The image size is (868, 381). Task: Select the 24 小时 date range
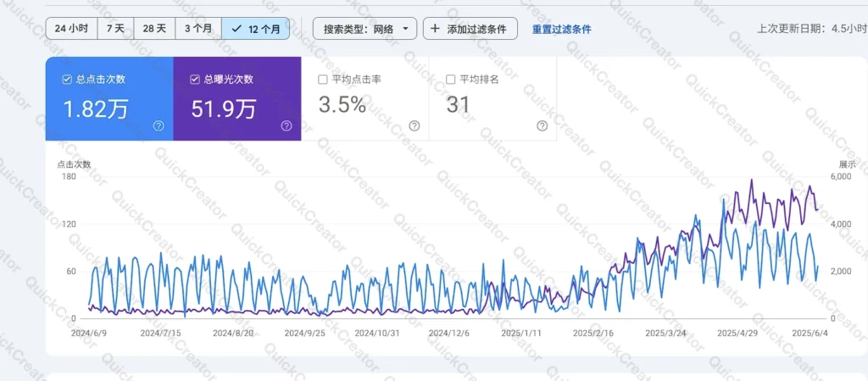point(71,29)
